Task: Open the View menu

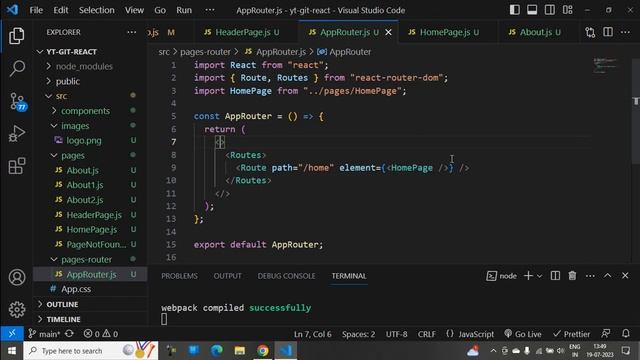Action: pyautogui.click(x=134, y=10)
